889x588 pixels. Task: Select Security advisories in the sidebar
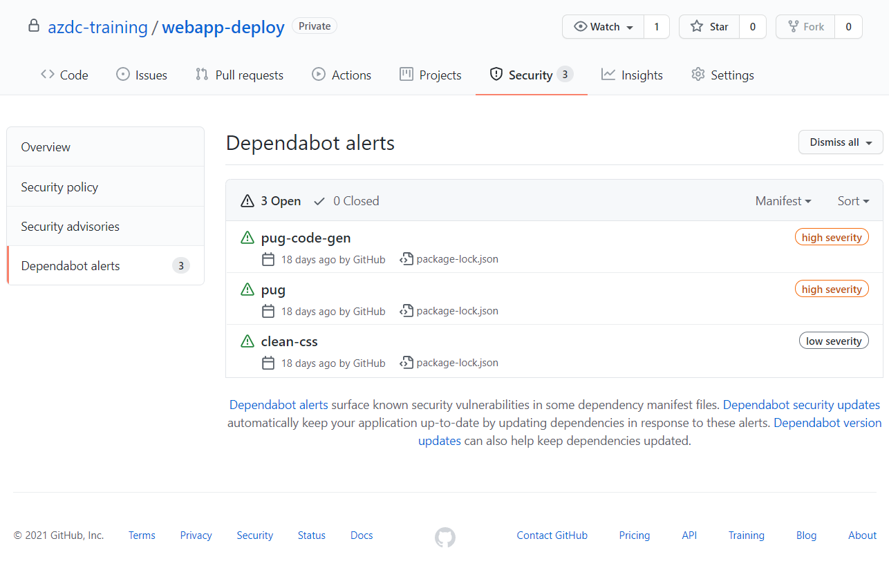[71, 226]
